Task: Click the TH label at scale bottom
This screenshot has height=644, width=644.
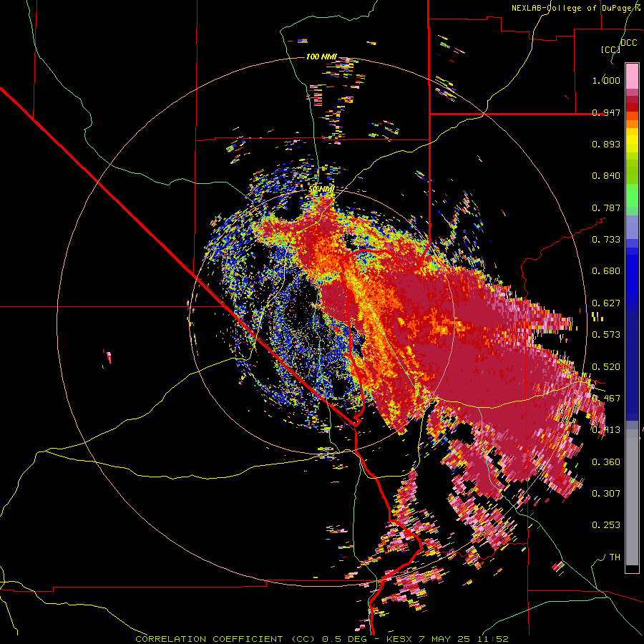Action: point(615,557)
